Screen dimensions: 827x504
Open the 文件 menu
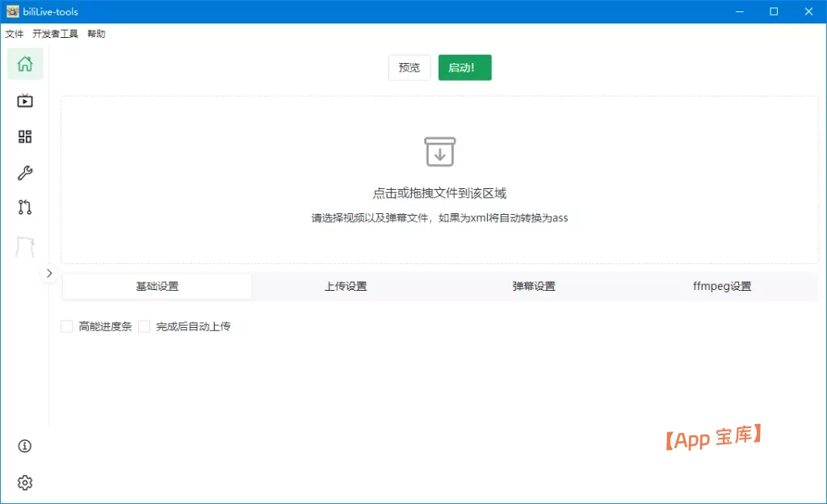[14, 34]
